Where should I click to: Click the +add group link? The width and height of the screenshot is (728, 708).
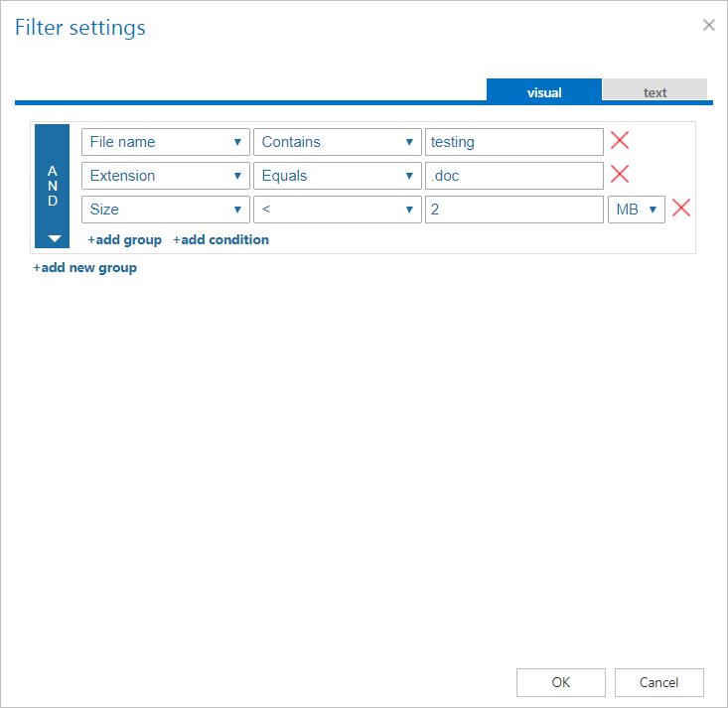125,239
